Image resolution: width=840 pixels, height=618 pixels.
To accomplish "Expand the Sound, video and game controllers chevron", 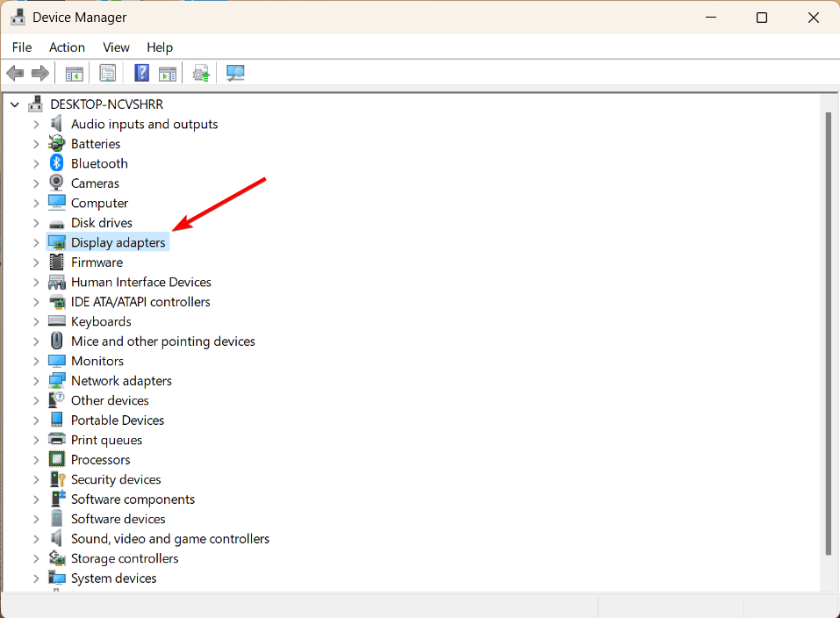I will click(x=36, y=539).
